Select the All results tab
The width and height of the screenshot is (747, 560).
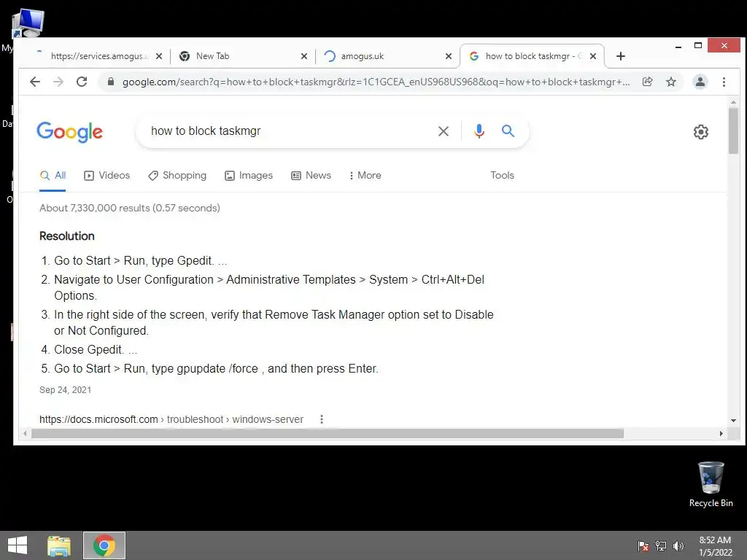pyautogui.click(x=53, y=175)
